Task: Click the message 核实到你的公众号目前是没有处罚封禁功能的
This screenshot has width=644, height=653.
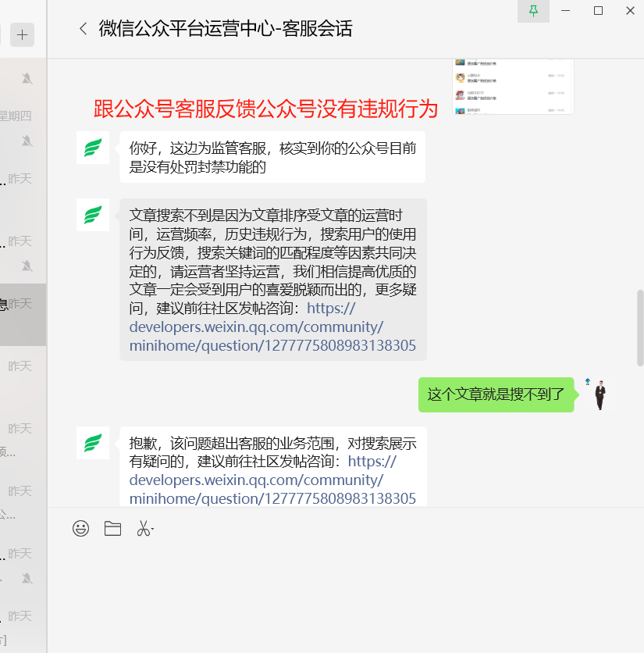Action: pos(272,157)
